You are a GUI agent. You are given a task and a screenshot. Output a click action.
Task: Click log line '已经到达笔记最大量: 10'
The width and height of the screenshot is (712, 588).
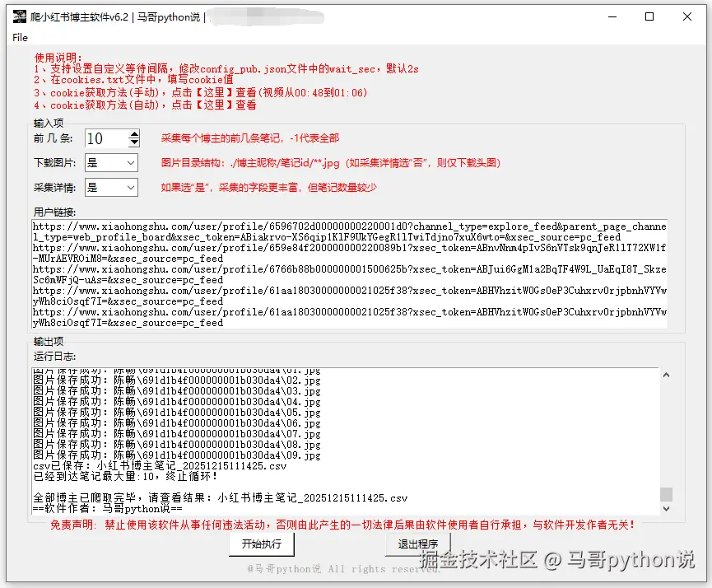point(125,477)
